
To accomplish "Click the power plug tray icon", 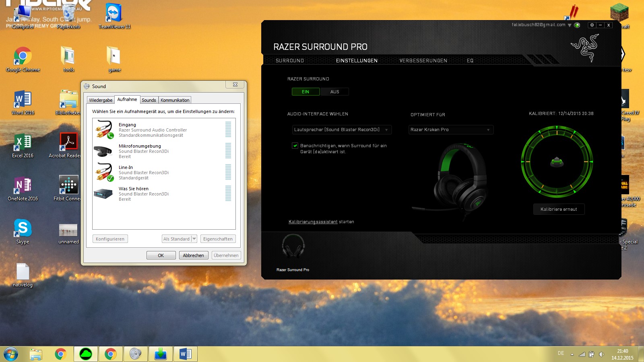I will click(592, 354).
